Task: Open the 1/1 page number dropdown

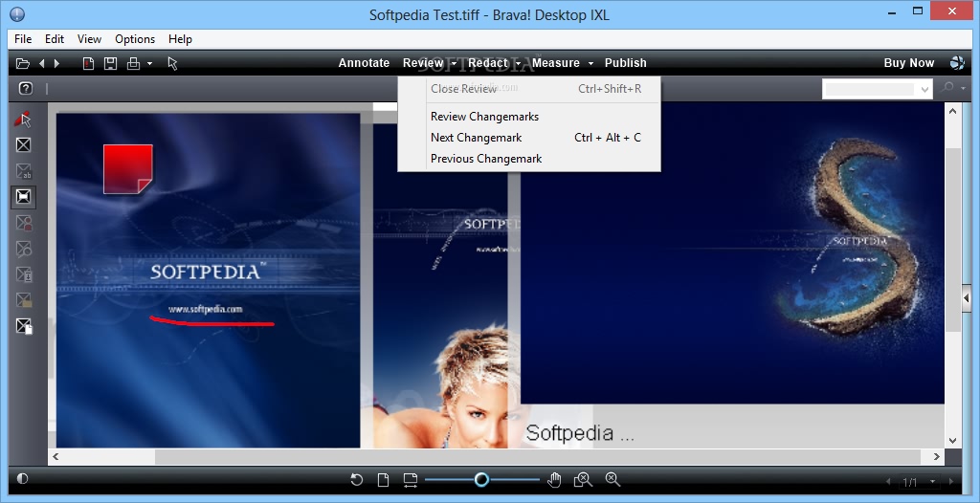Action: point(932,482)
